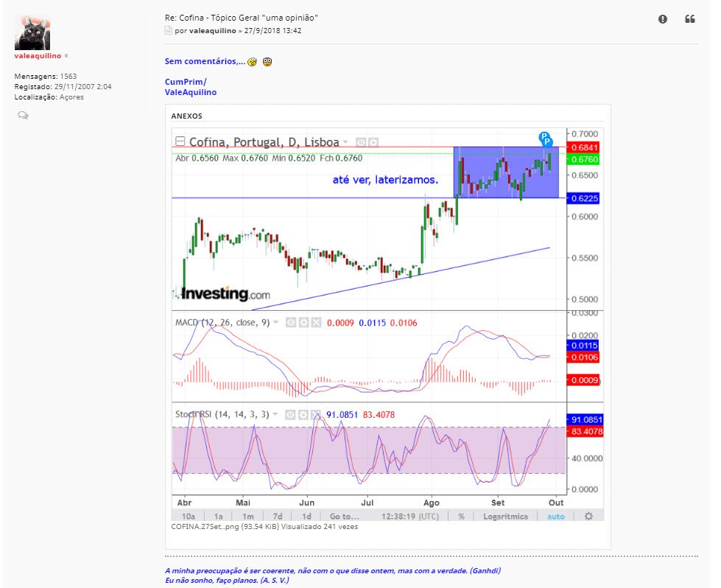This screenshot has width=721, height=588.
Task: Click author name valeaquilino in the byline
Action: click(x=212, y=30)
